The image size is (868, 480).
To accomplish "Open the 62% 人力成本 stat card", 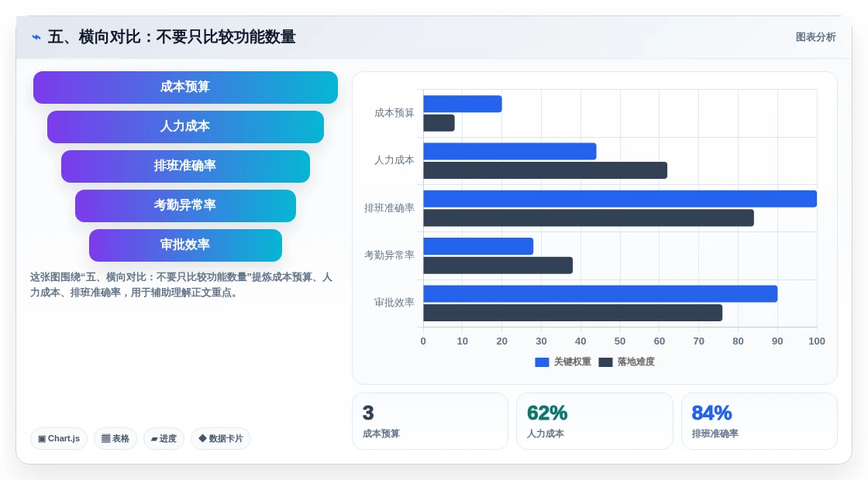I will pos(594,421).
